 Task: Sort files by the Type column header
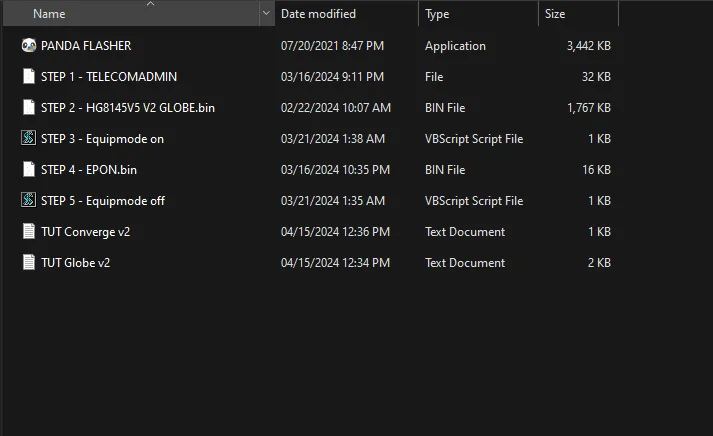pyautogui.click(x=437, y=15)
